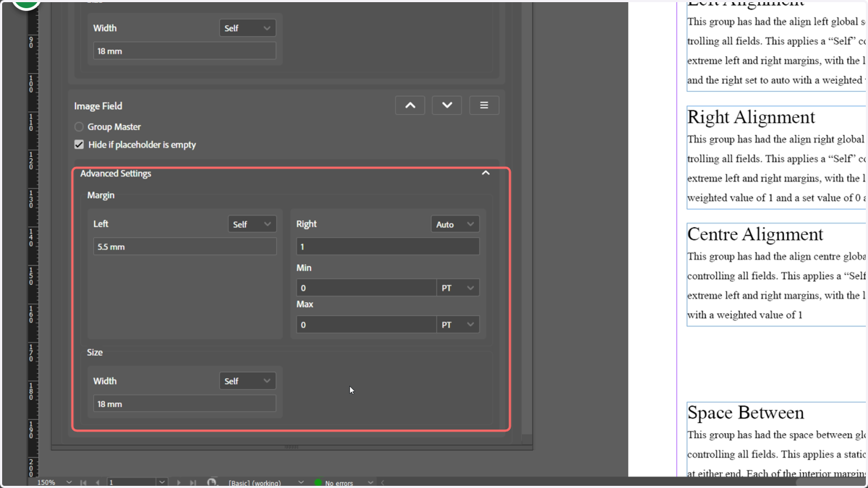Click the Size label
Image resolution: width=868 pixels, height=488 pixels.
tap(95, 352)
